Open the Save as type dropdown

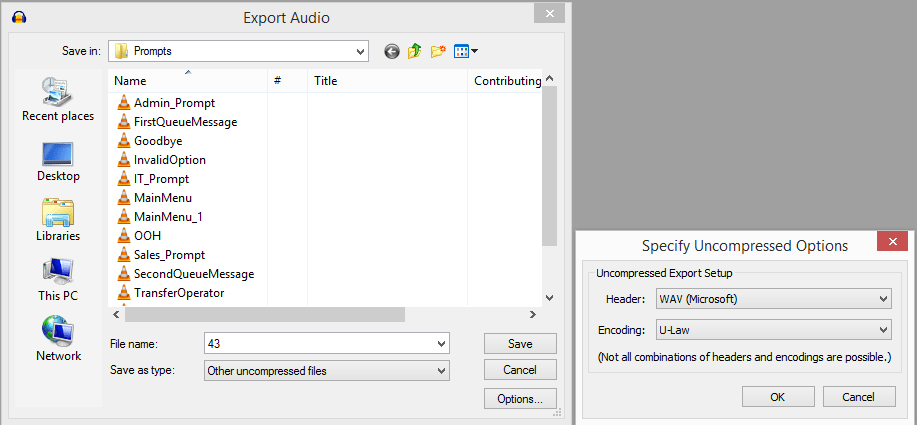[441, 371]
